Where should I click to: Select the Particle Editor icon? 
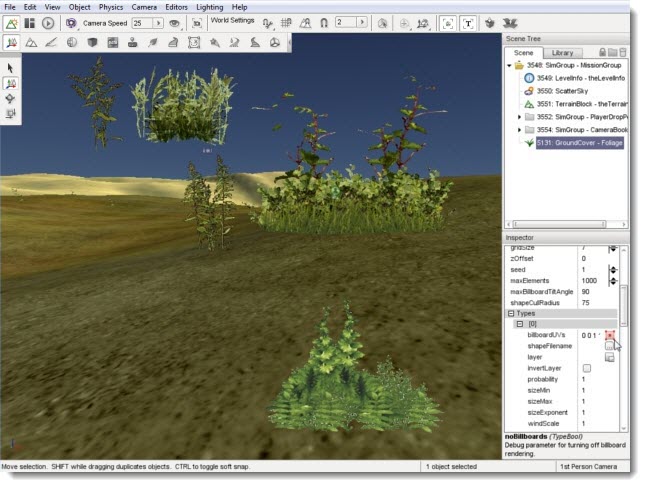click(x=214, y=42)
